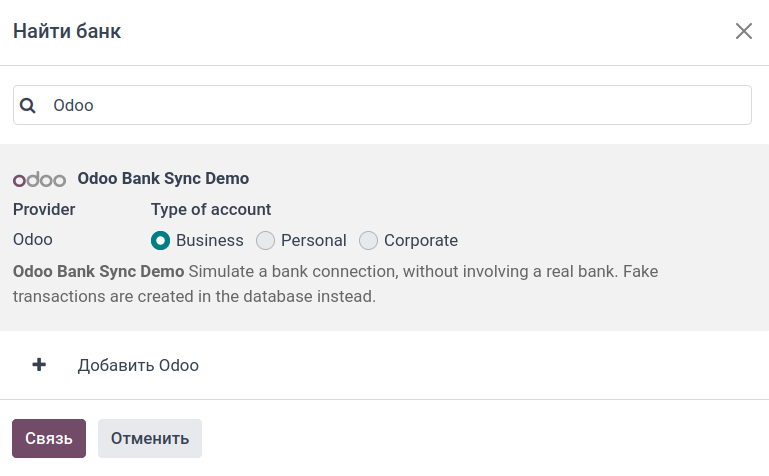769x476 pixels.
Task: Click the plus icon beside Добавить Odoo
Action: coord(39,365)
